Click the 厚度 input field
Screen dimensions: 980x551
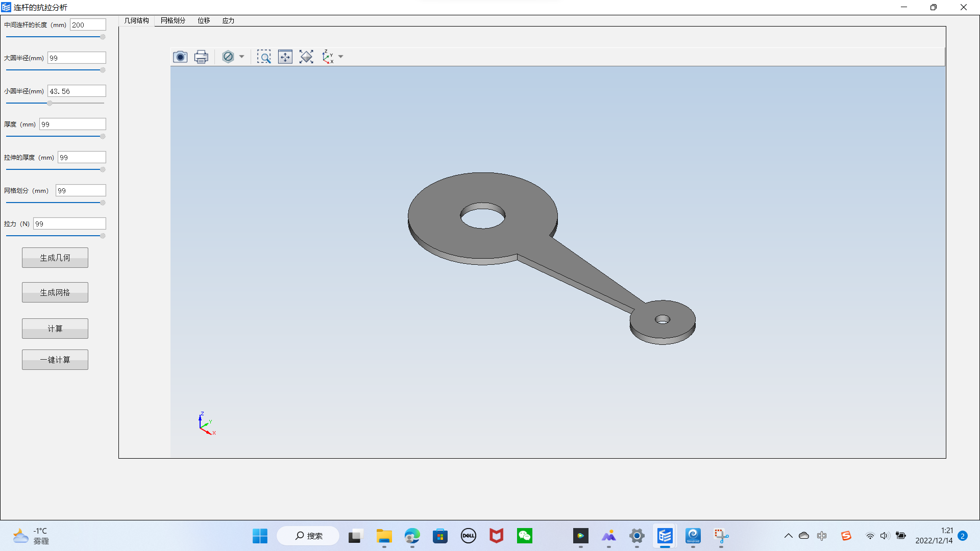coord(72,124)
